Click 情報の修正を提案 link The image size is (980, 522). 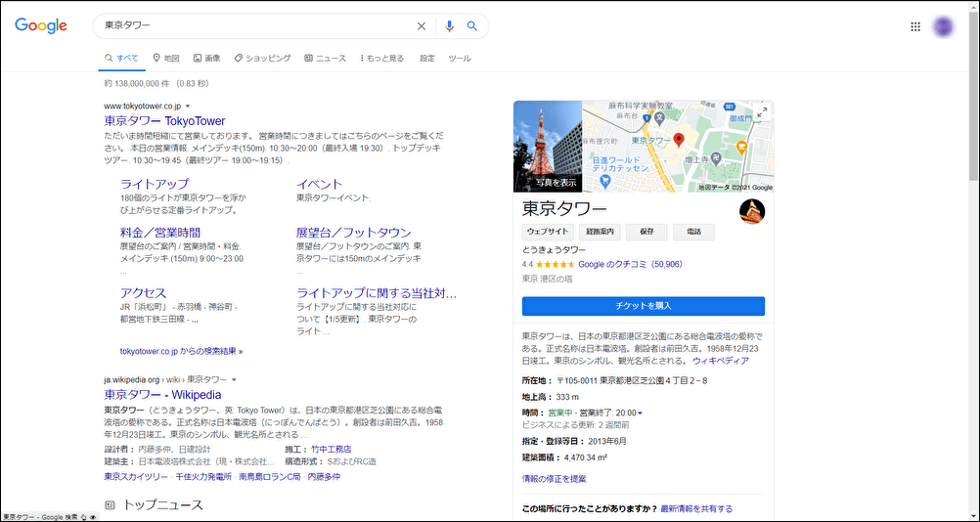pyautogui.click(x=554, y=479)
